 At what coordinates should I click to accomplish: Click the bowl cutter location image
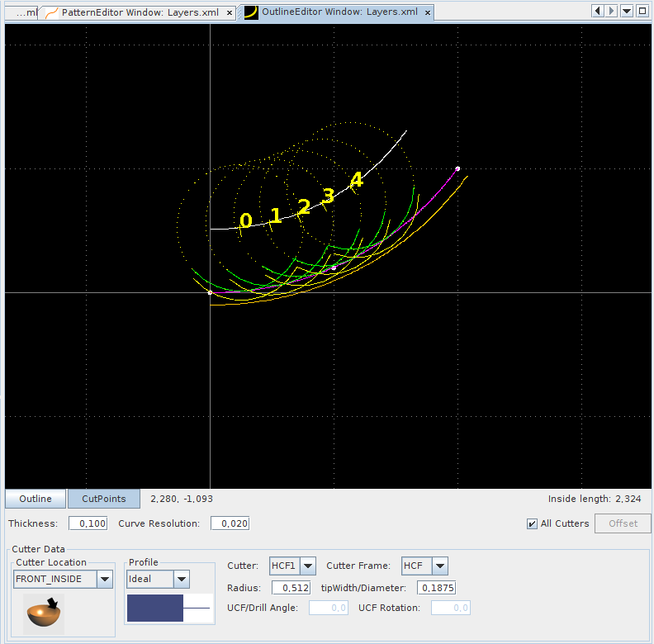pos(44,614)
